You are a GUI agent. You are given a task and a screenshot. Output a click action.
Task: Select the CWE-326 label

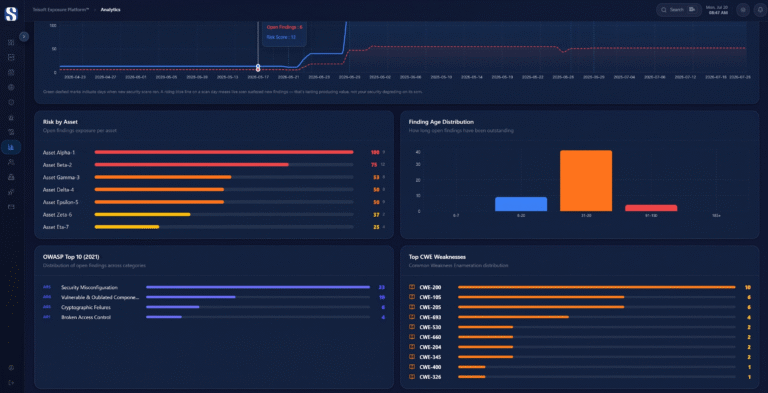tap(430, 377)
